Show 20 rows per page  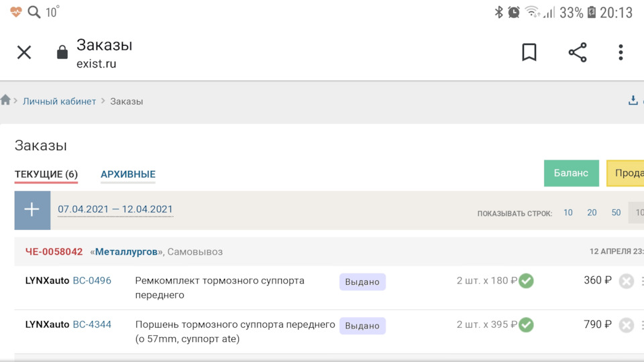click(592, 213)
